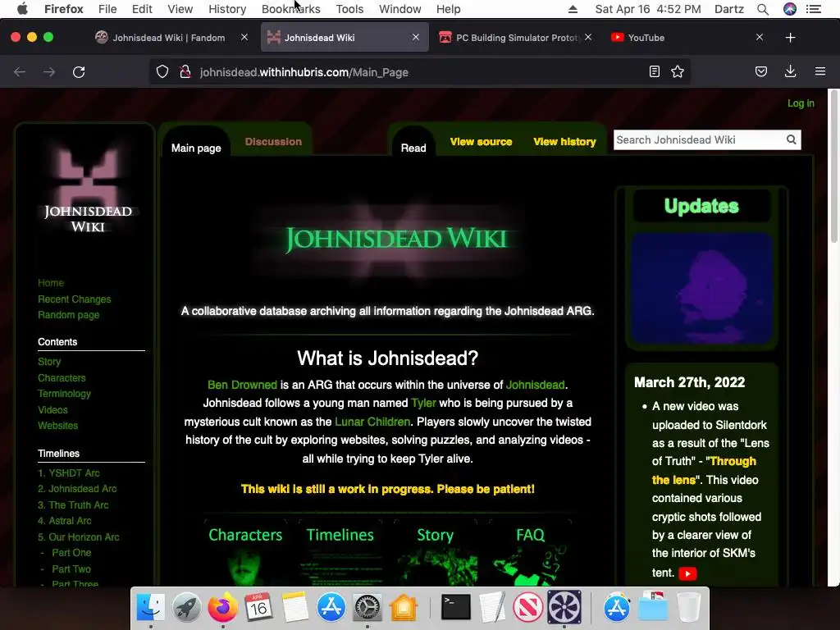Click the Log in link
The width and height of the screenshot is (840, 630).
[x=801, y=103]
